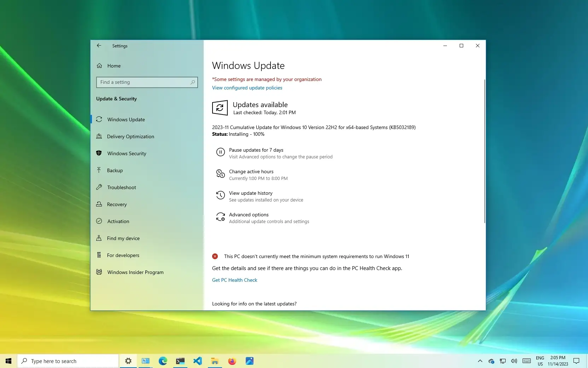Launch Firefox from the taskbar

[x=232, y=361]
